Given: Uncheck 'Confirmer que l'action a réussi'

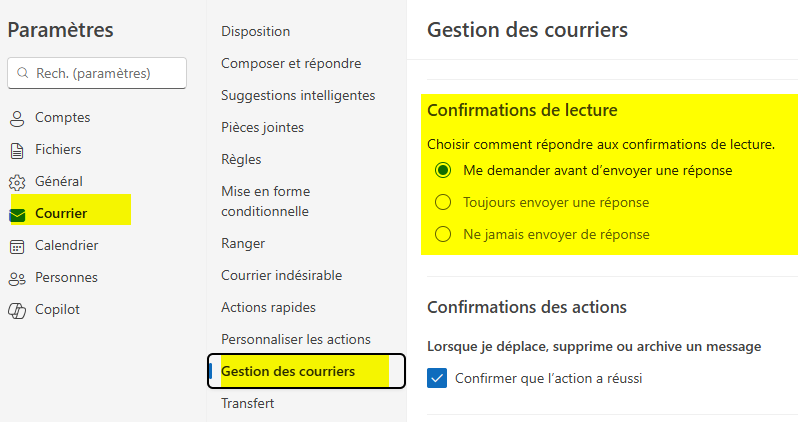Looking at the screenshot, I should [437, 378].
